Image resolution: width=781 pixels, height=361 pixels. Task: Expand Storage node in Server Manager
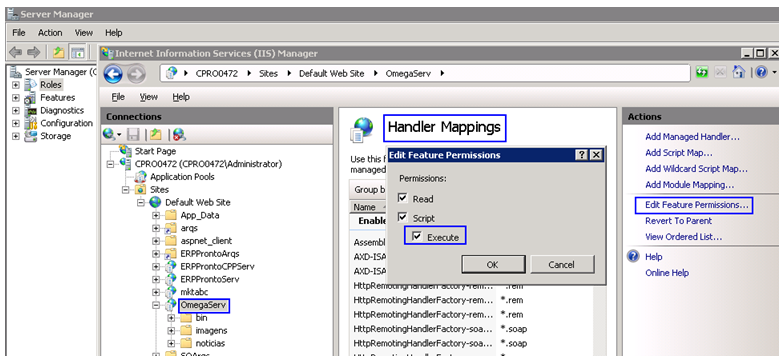click(x=16, y=136)
